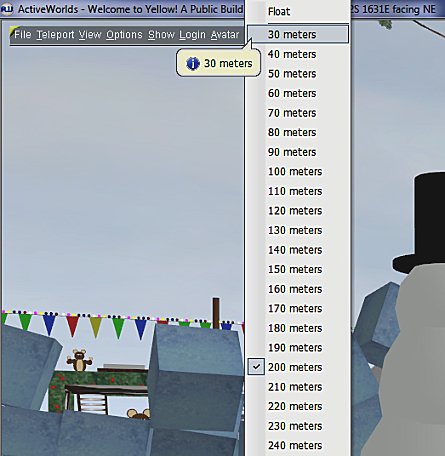The image size is (445, 456).
Task: Click the info icon in the tooltip
Action: pos(193,63)
